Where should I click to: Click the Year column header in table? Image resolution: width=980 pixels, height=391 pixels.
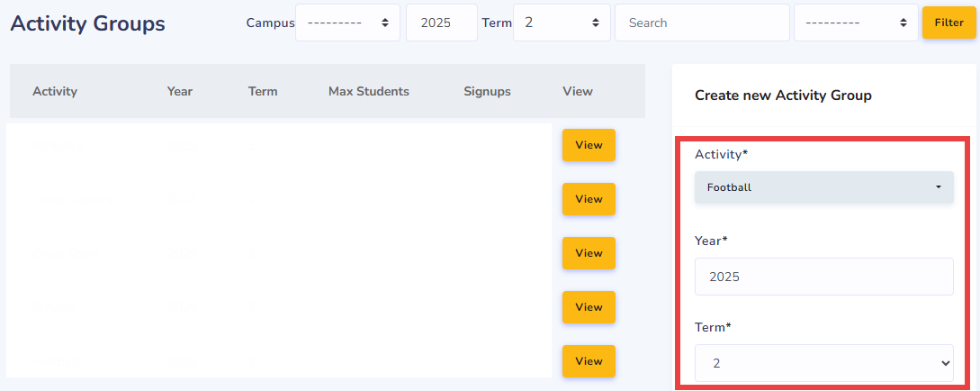[x=180, y=91]
